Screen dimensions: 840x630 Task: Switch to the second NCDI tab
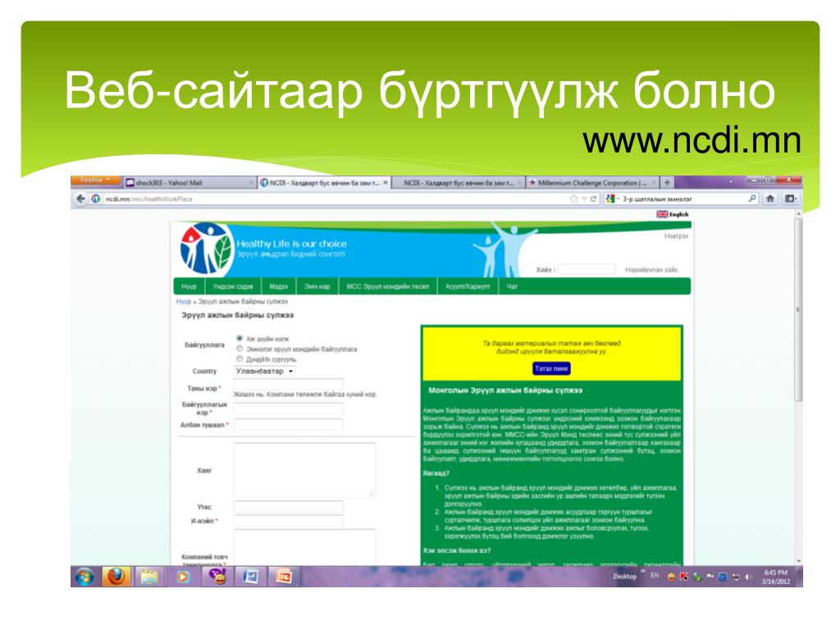[x=458, y=183]
